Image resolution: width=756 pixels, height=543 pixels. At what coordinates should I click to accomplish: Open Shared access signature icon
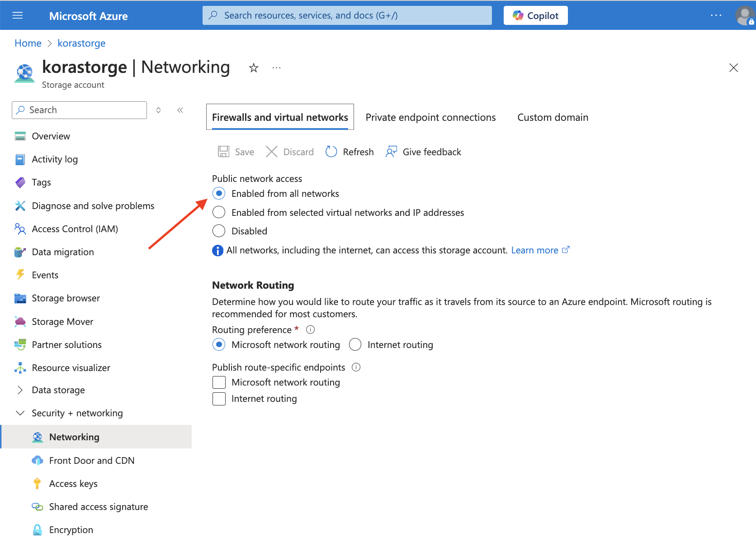click(38, 507)
